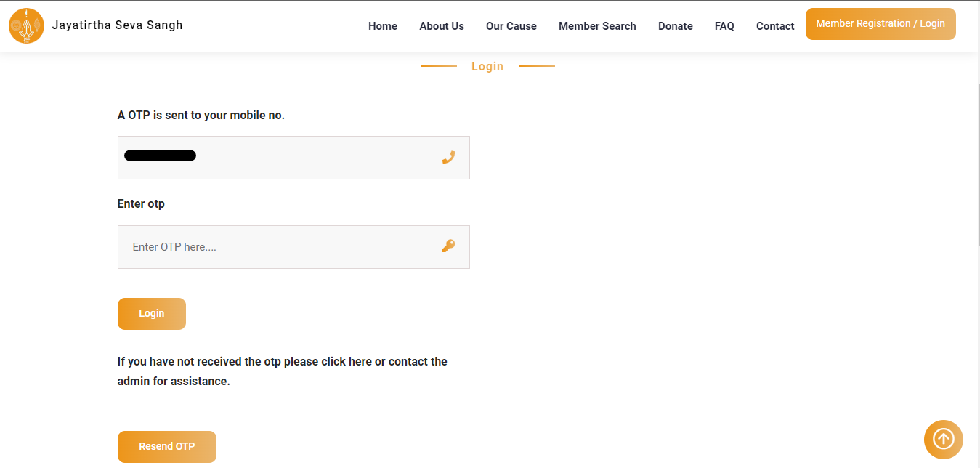Click the "click here" OTP help text
The width and height of the screenshot is (980, 468).
[347, 361]
